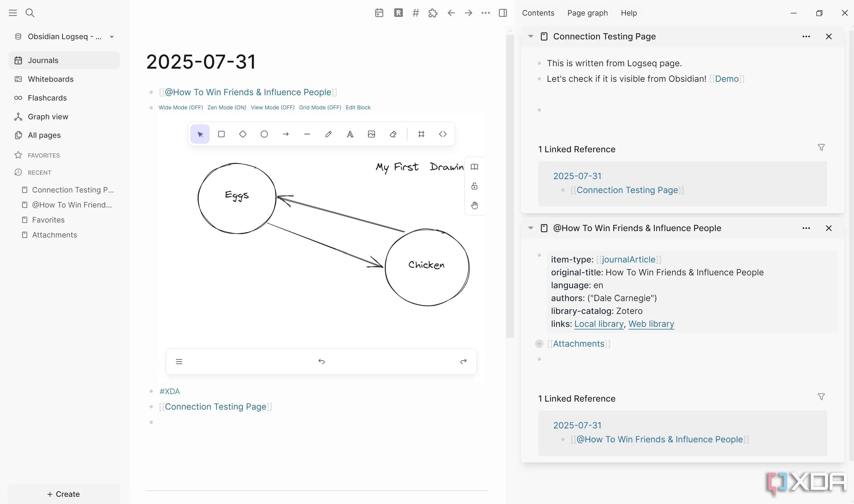Switch to the Page graph tab

588,13
